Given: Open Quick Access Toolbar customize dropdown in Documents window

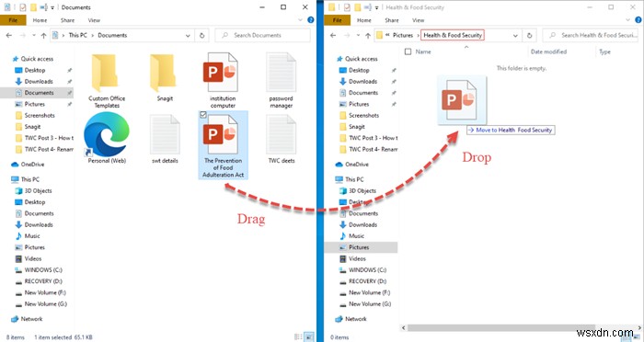Looking at the screenshot, I should pos(52,7).
